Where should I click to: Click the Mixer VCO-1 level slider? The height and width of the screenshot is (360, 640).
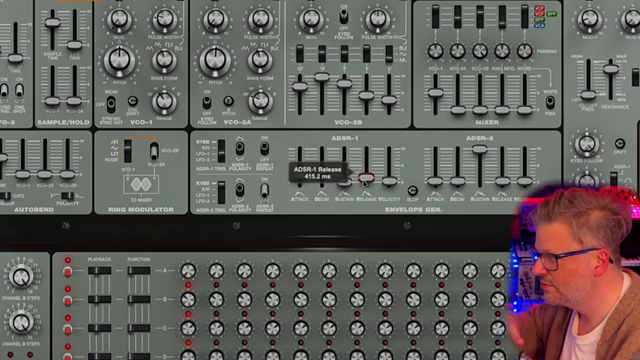[436, 93]
